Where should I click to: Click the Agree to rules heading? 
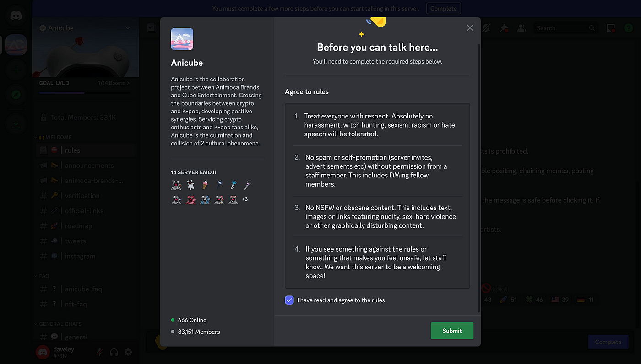coord(307,91)
